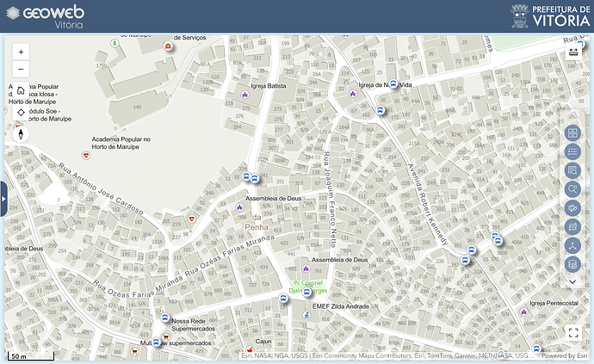The width and height of the screenshot is (594, 364).
Task: Open the search tool with magnifier icon
Action: (573, 189)
